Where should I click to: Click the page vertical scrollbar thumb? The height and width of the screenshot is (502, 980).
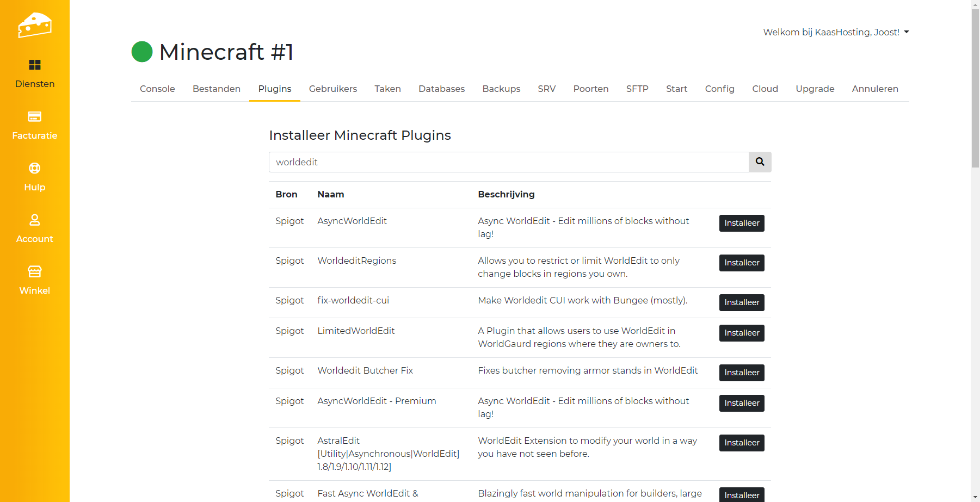[975, 87]
